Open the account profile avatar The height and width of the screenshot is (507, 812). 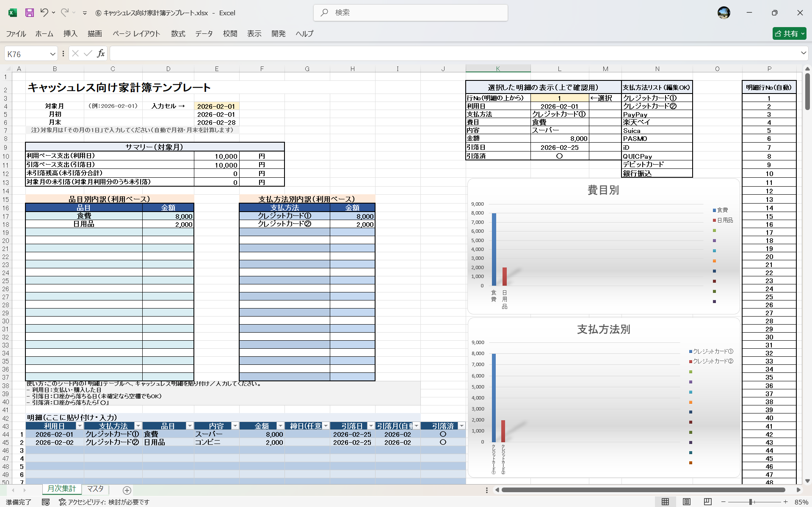[724, 13]
